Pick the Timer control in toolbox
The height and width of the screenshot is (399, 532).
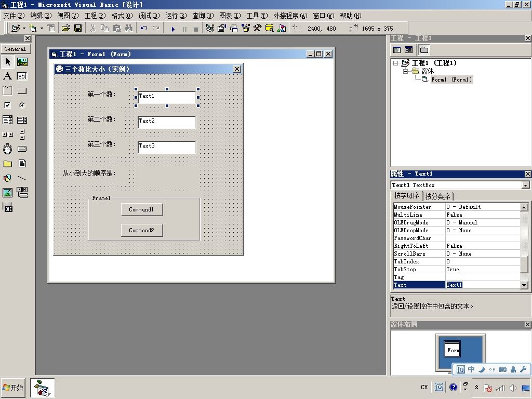(7, 149)
